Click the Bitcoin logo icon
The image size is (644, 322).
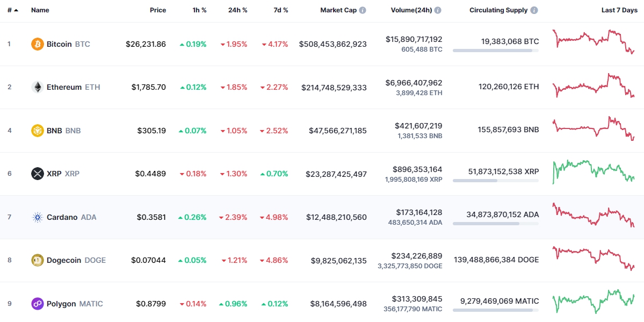(x=38, y=44)
